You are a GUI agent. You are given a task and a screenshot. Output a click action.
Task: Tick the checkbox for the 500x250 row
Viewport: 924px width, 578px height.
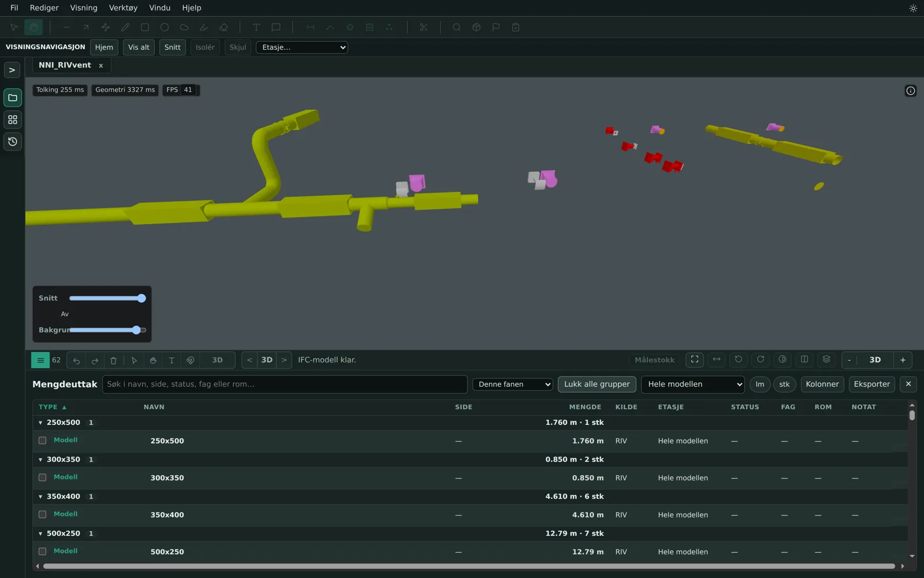tap(42, 551)
